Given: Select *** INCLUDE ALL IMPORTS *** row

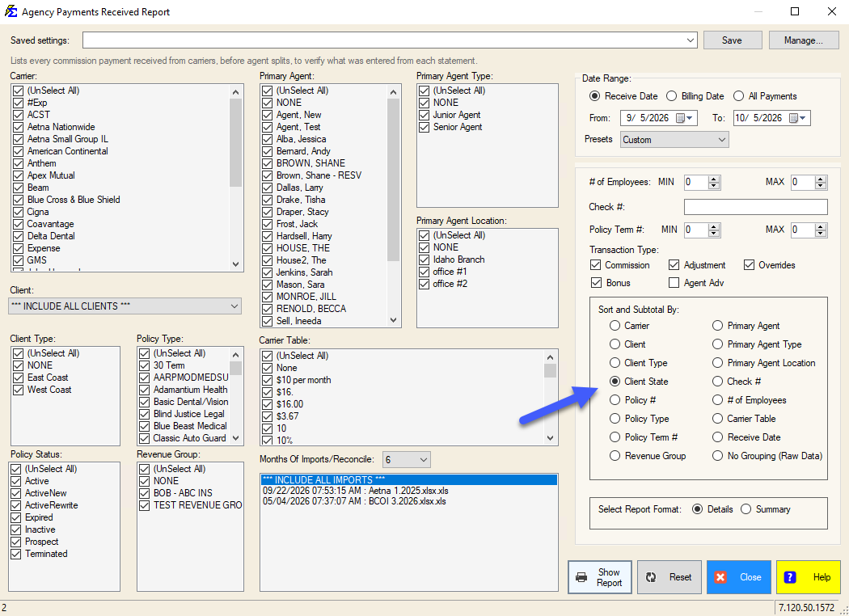Looking at the screenshot, I should 409,479.
